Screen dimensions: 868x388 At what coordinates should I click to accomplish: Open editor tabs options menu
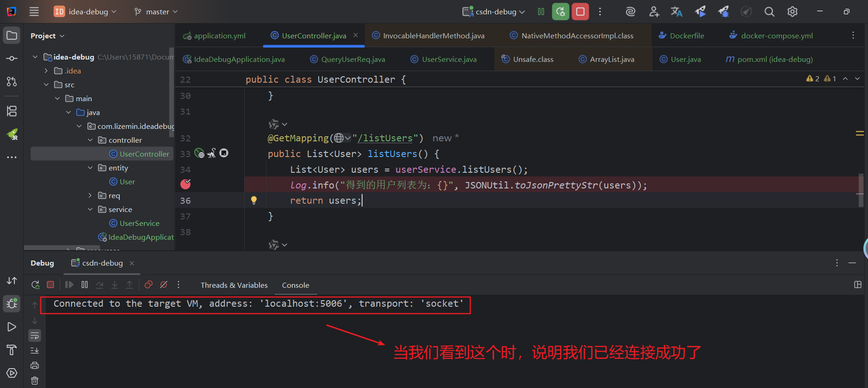click(853, 35)
